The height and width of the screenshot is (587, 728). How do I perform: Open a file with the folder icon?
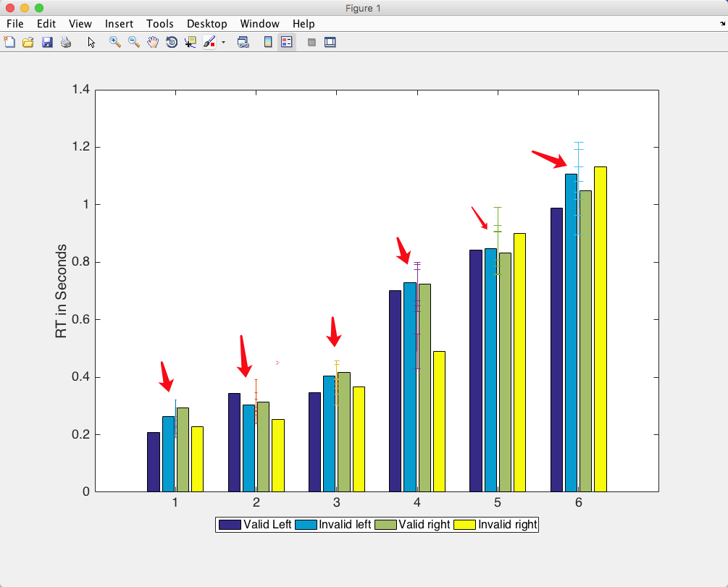28,42
